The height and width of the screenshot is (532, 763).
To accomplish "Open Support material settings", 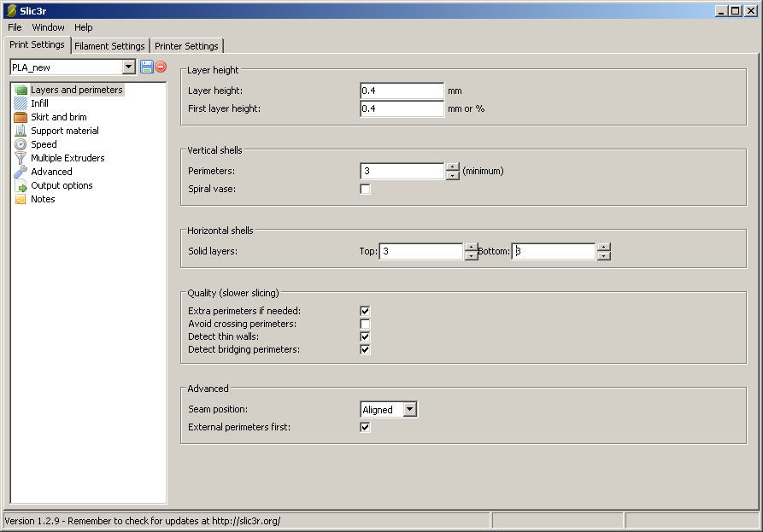I will click(64, 131).
